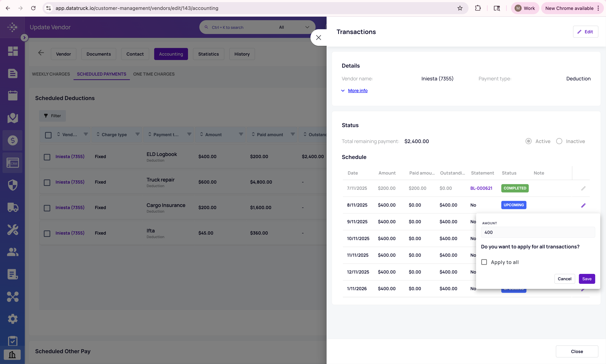Open the shield safety sidebar icon

pos(13,185)
